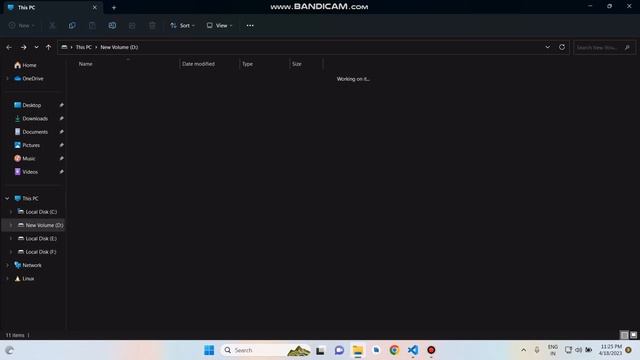Go back with the left arrow
640x360 pixels.
click(9, 47)
